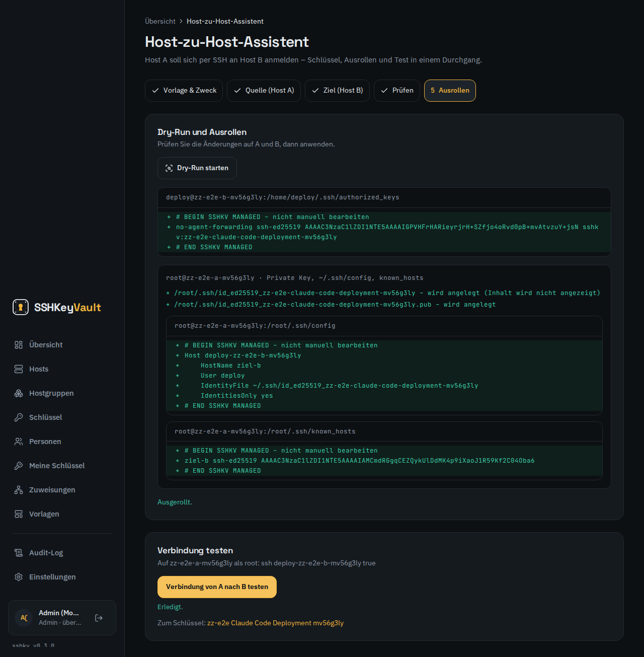644x657 pixels.
Task: Open the key link zz-e2e Claude Code Deployment
Action: coord(275,623)
